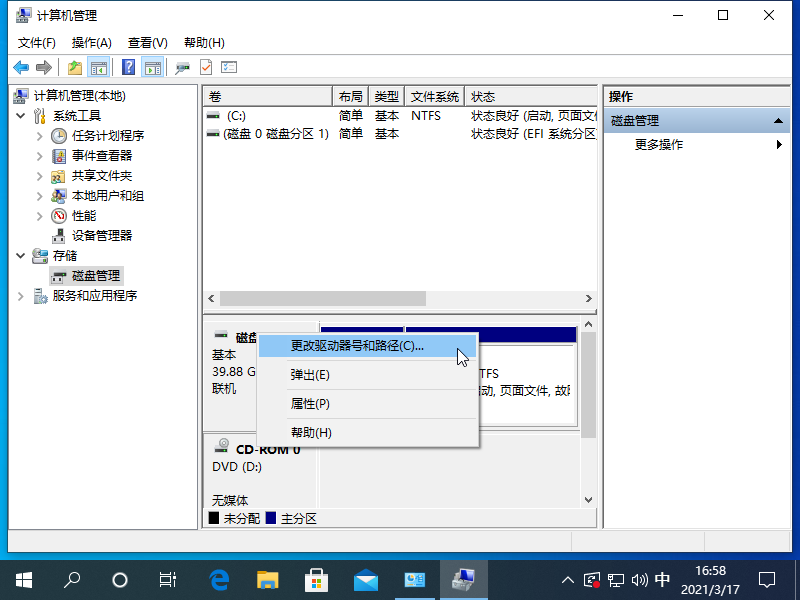Screen dimensions: 800x600
Task: Collapse the 磁盘管理 header in Operations pane
Action: 777,120
